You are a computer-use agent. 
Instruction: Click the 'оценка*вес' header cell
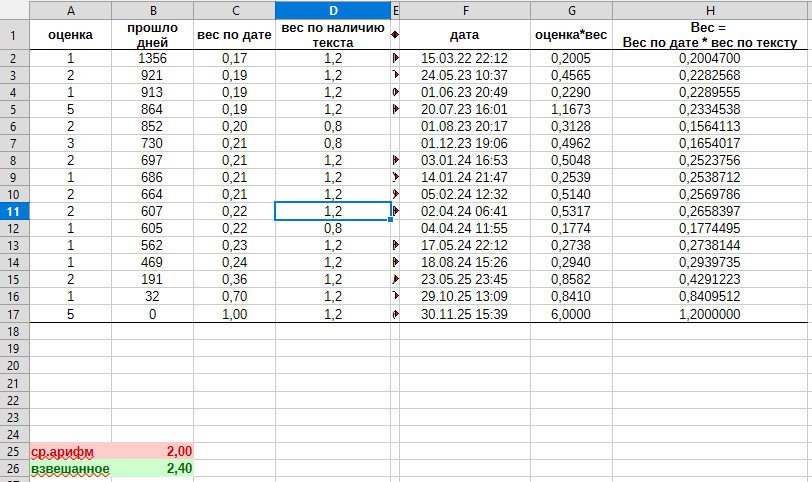pyautogui.click(x=571, y=35)
